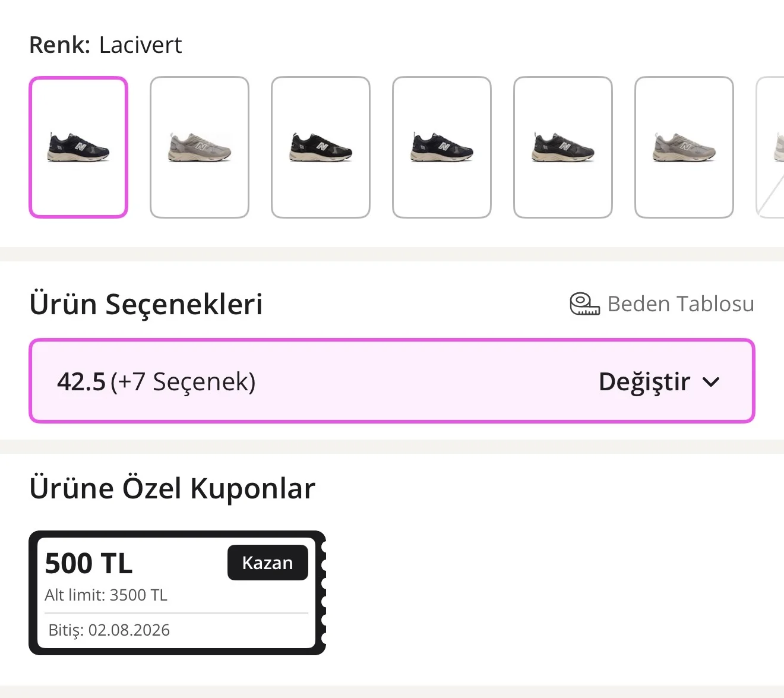Choose the second color variant, gray sneaker
The width and height of the screenshot is (784, 698).
click(200, 147)
